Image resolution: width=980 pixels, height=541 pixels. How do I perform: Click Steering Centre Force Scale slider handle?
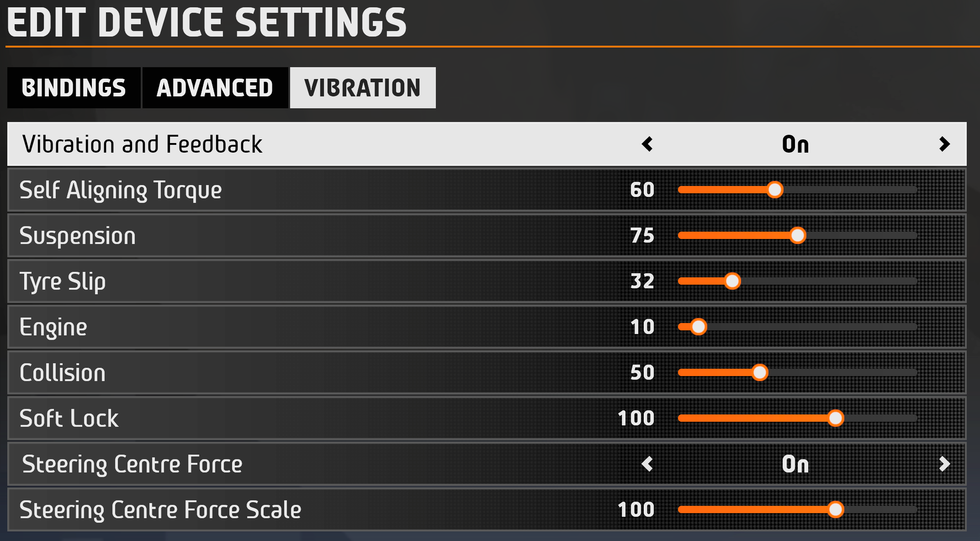tap(836, 509)
